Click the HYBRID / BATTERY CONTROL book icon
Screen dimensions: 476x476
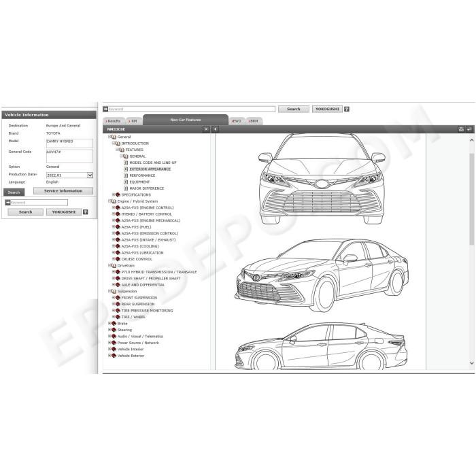click(x=118, y=214)
